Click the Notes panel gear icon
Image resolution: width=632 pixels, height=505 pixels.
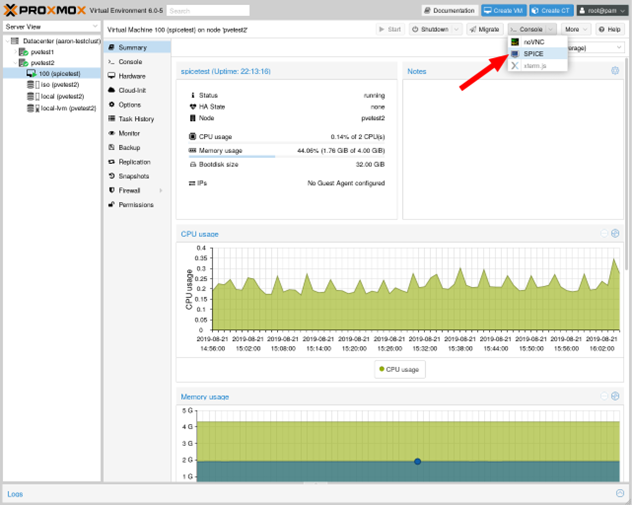(615, 71)
